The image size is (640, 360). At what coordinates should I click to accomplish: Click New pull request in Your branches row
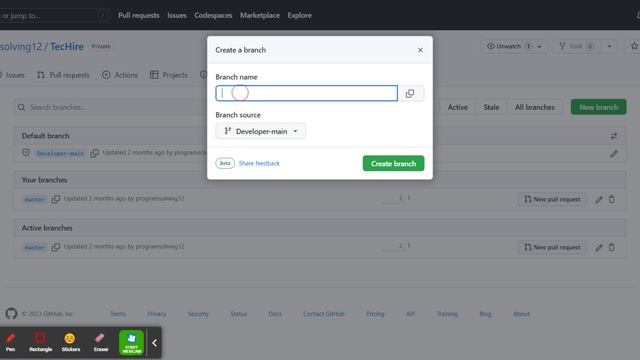click(x=552, y=199)
